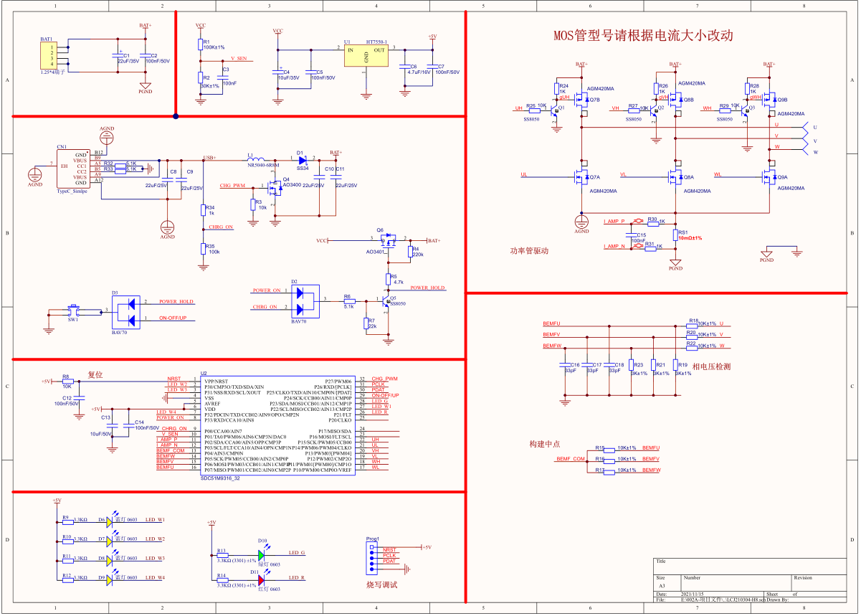
Task: Click the D11 red LED symbol
Action: pyautogui.click(x=262, y=578)
